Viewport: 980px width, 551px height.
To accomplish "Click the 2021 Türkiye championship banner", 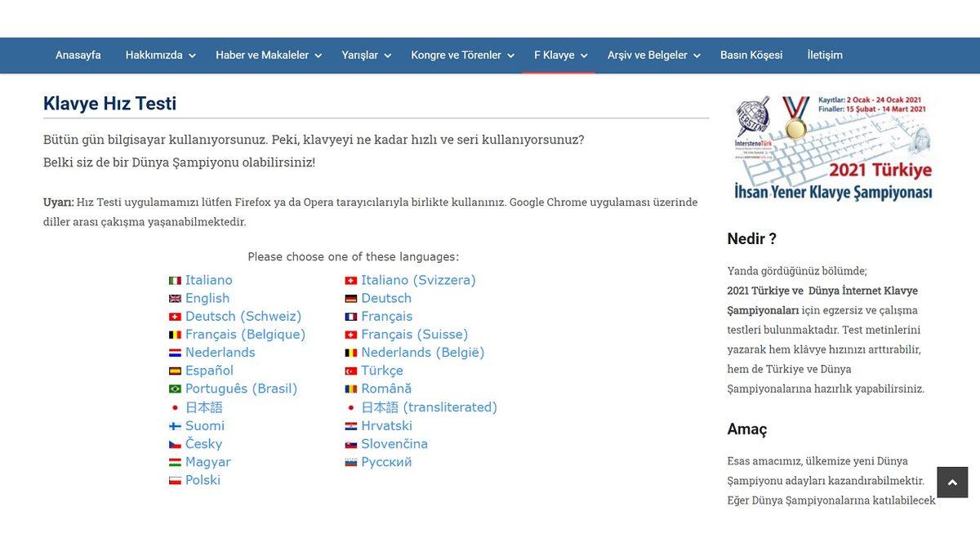I will [831, 147].
